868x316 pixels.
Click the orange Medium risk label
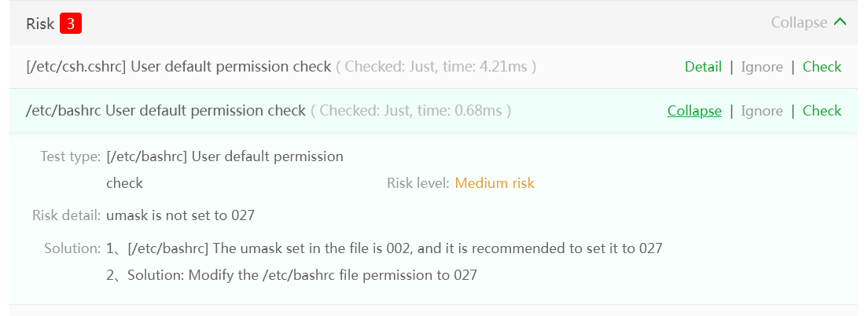(495, 183)
